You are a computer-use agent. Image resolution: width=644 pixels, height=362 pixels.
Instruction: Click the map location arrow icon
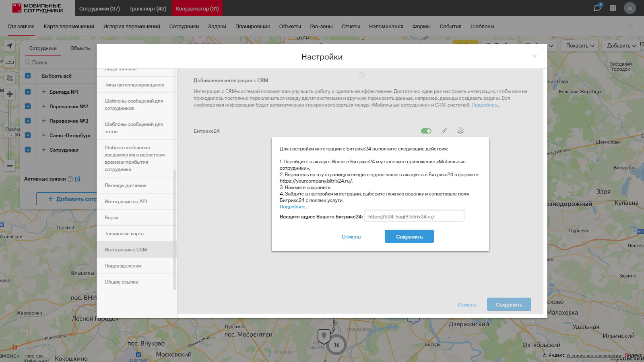click(x=10, y=46)
